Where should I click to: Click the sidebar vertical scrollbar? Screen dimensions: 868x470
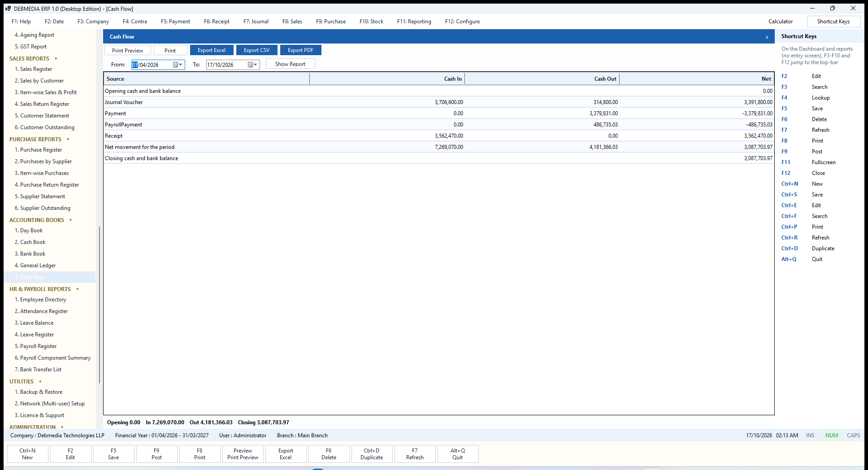pyautogui.click(x=99, y=305)
